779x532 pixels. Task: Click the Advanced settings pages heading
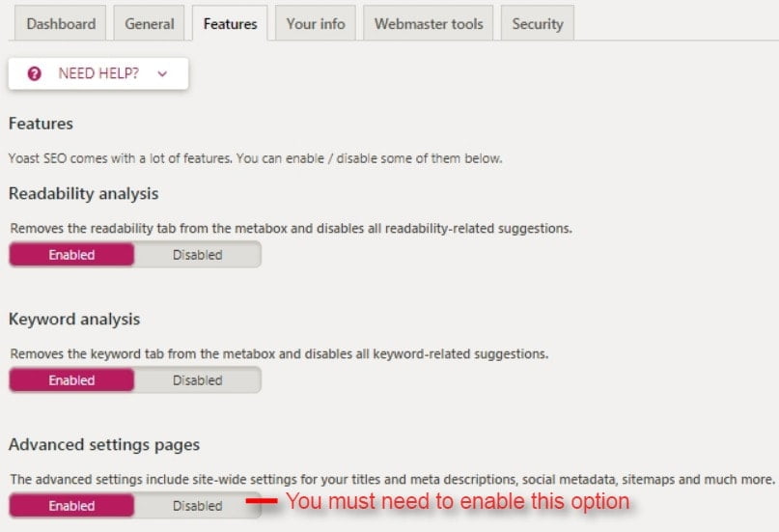104,444
